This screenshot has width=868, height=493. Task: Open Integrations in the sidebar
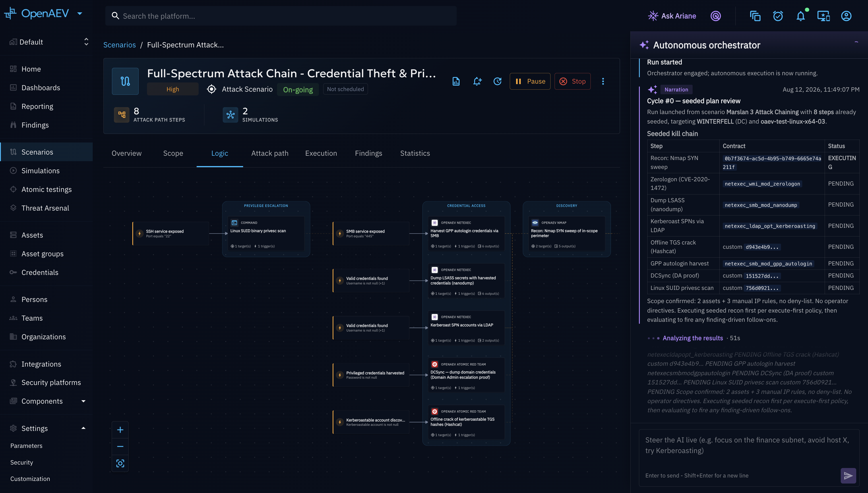(46, 364)
